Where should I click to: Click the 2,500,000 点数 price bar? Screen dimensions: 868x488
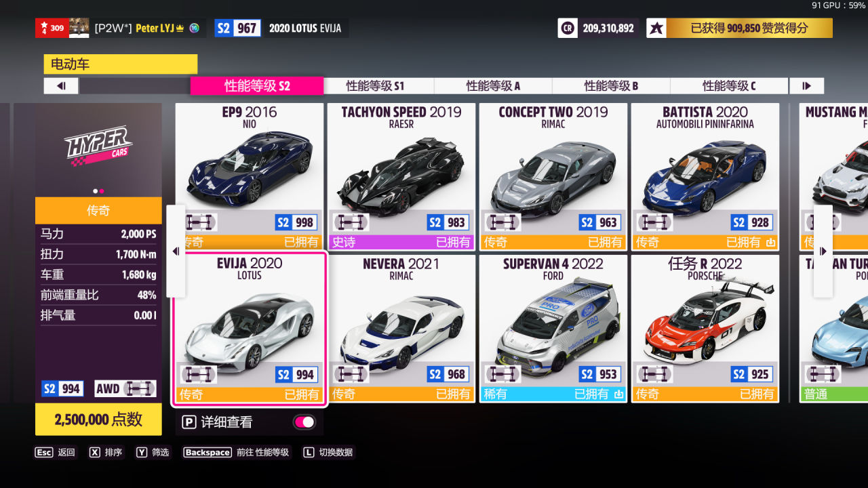coord(98,420)
